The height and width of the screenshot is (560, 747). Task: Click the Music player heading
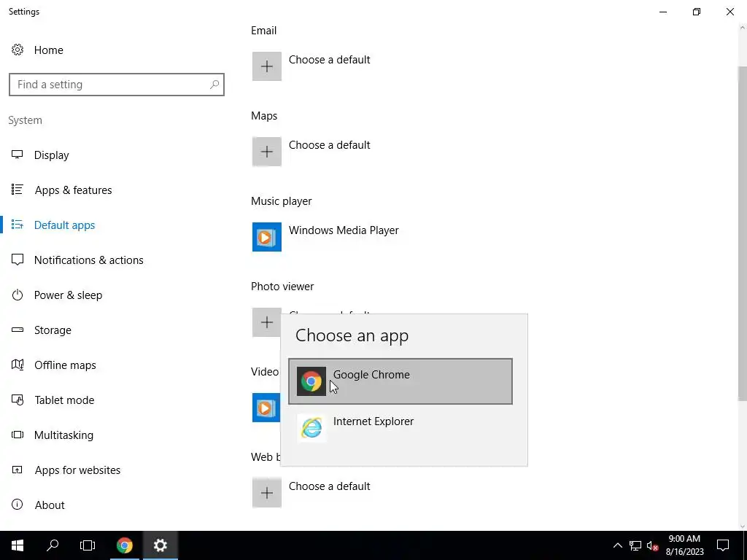click(x=281, y=201)
